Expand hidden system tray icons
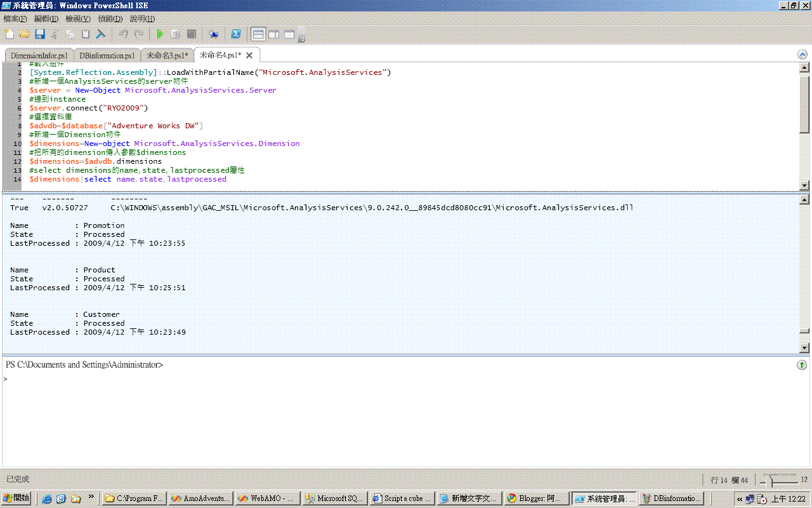This screenshot has width=812, height=508. point(739,499)
